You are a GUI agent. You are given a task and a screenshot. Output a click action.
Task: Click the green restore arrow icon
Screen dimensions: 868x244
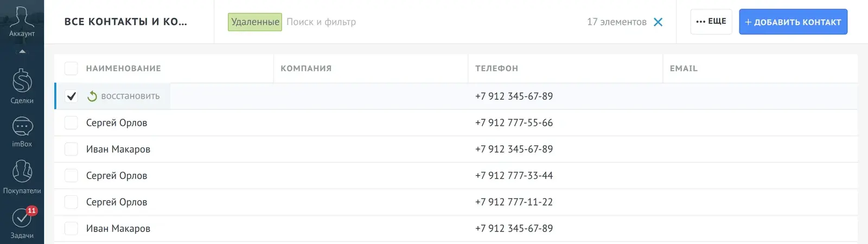[92, 96]
